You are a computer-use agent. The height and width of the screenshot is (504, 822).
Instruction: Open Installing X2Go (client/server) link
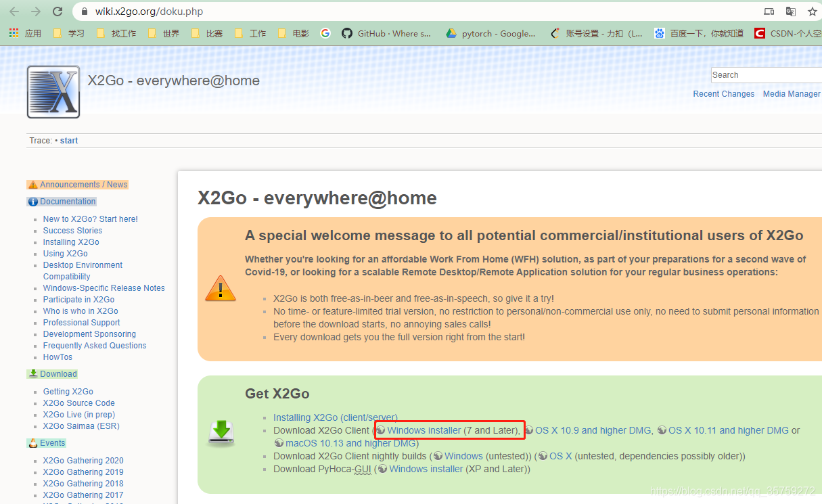tap(336, 417)
